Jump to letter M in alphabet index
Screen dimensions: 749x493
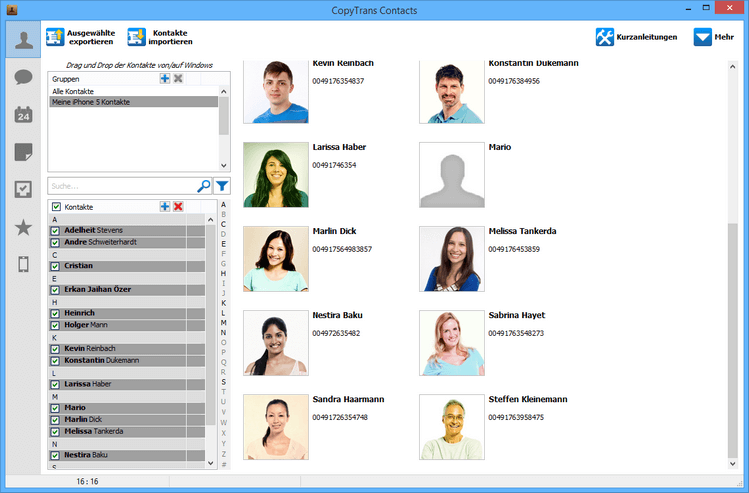pos(224,322)
